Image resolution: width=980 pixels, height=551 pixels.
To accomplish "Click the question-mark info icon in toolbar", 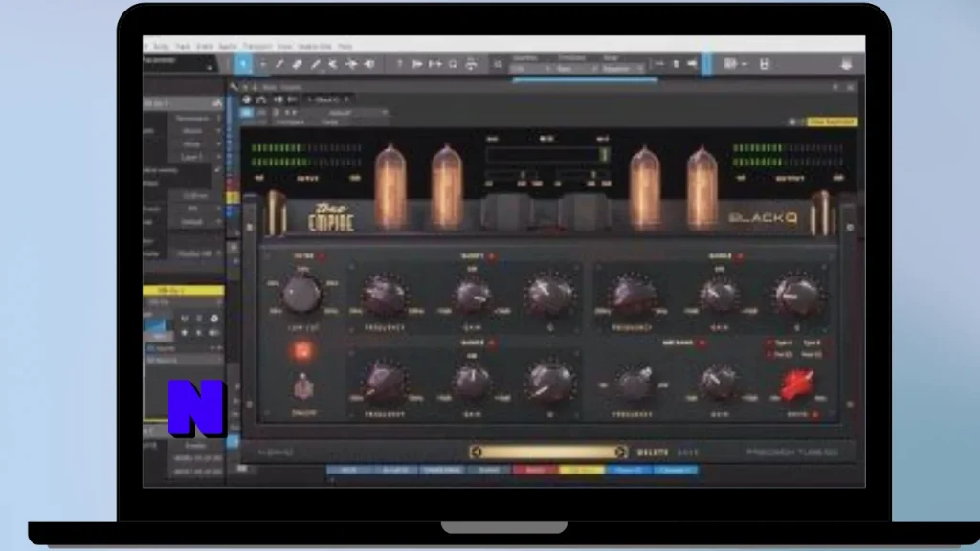I will pyautogui.click(x=400, y=64).
